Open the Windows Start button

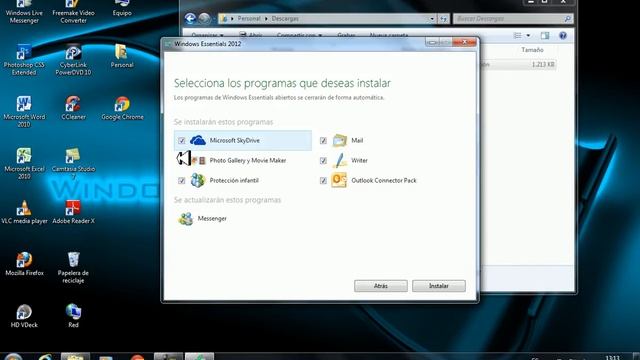click(13, 356)
